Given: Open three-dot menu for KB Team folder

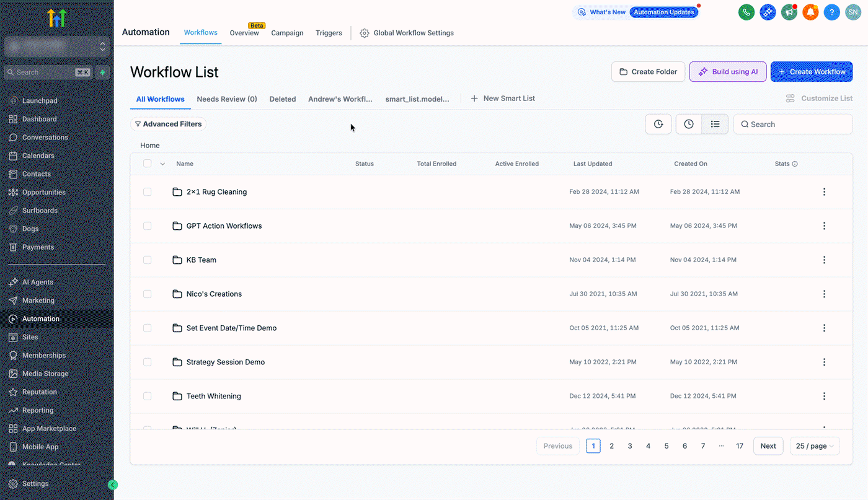Looking at the screenshot, I should click(824, 260).
